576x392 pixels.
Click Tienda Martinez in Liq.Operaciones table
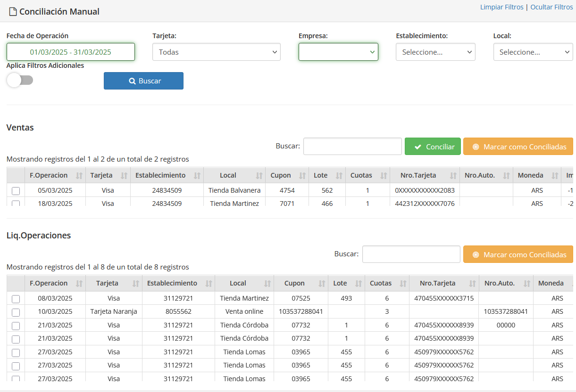tap(244, 298)
